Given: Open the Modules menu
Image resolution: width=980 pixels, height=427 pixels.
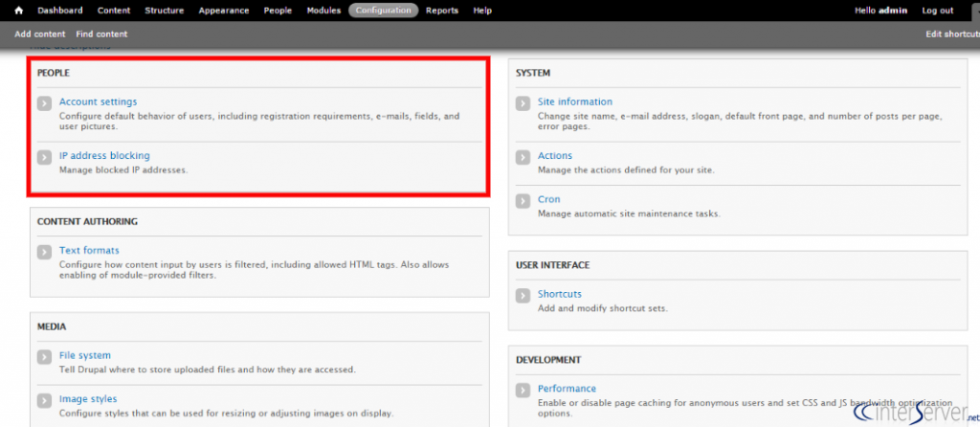Looking at the screenshot, I should pyautogui.click(x=323, y=11).
